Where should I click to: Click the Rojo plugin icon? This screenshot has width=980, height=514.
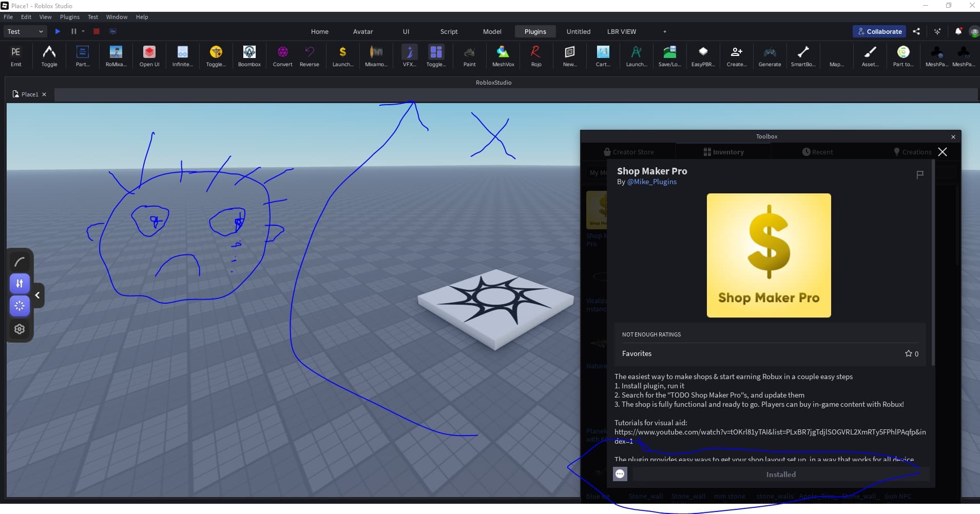coord(536,55)
